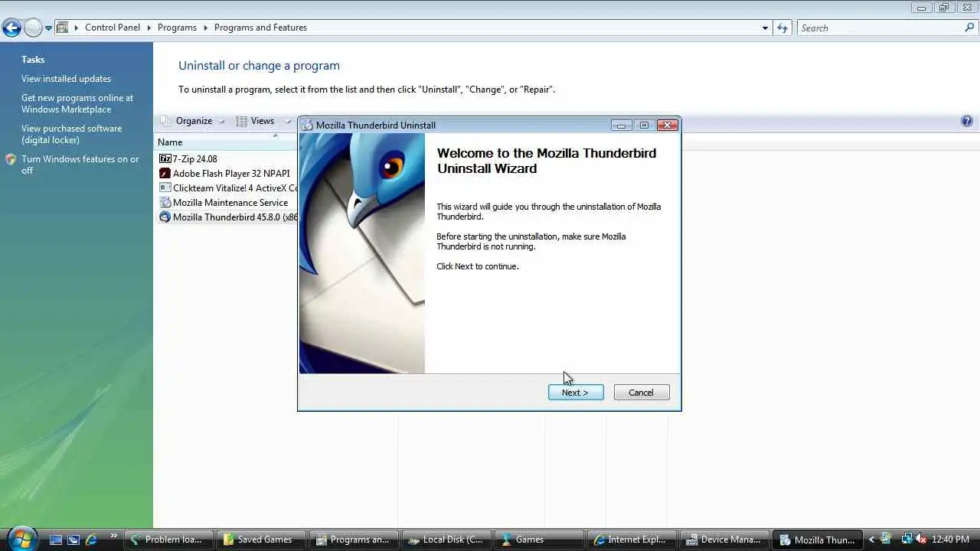Switch to the Internet Expl... taskbar button
980x551 pixels.
[x=632, y=540]
